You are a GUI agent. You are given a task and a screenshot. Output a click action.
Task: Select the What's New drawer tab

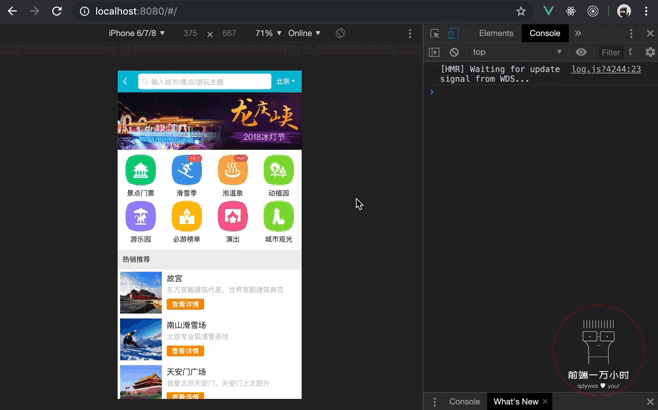coord(516,402)
